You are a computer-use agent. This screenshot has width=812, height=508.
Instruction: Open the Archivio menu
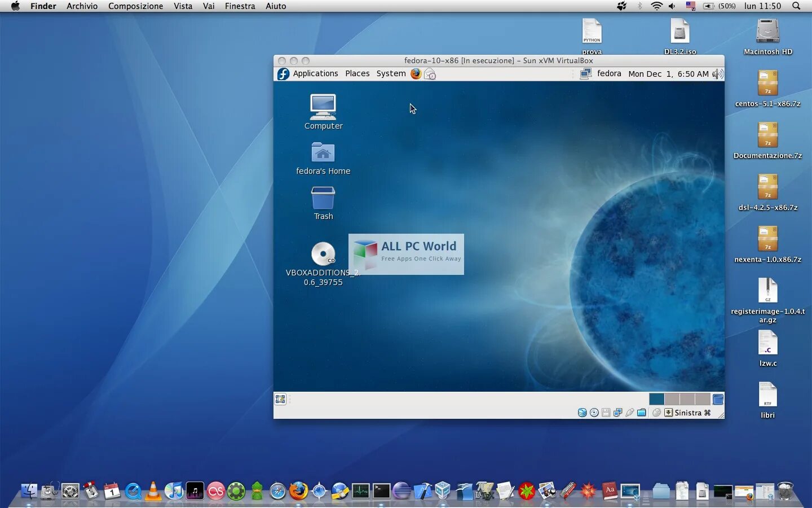[x=82, y=6]
